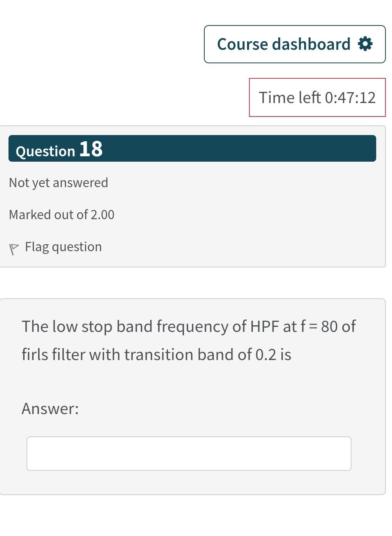Image resolution: width=392 pixels, height=536 pixels.
Task: Select the Question 18 header bar
Action: click(192, 149)
